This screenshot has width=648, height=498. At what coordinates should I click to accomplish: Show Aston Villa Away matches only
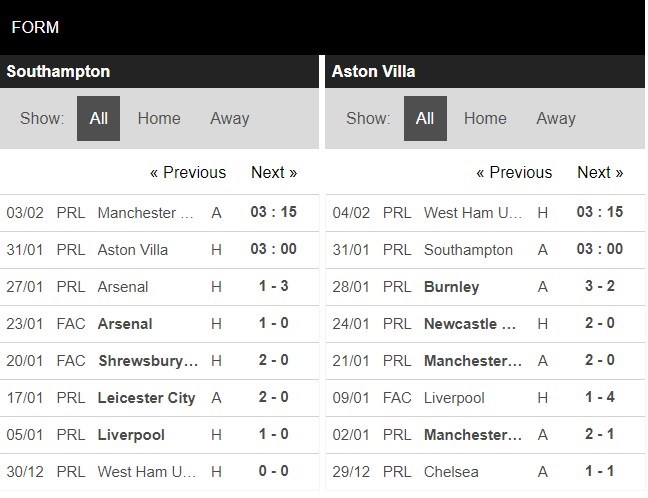556,119
